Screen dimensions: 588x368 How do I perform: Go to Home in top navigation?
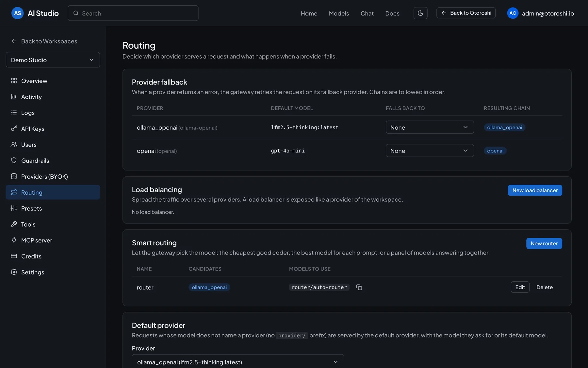(309, 13)
